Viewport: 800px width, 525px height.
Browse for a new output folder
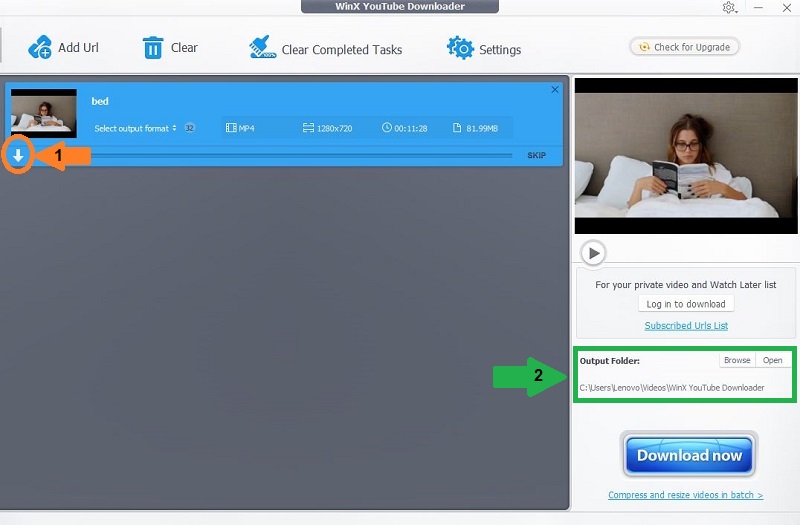(737, 360)
